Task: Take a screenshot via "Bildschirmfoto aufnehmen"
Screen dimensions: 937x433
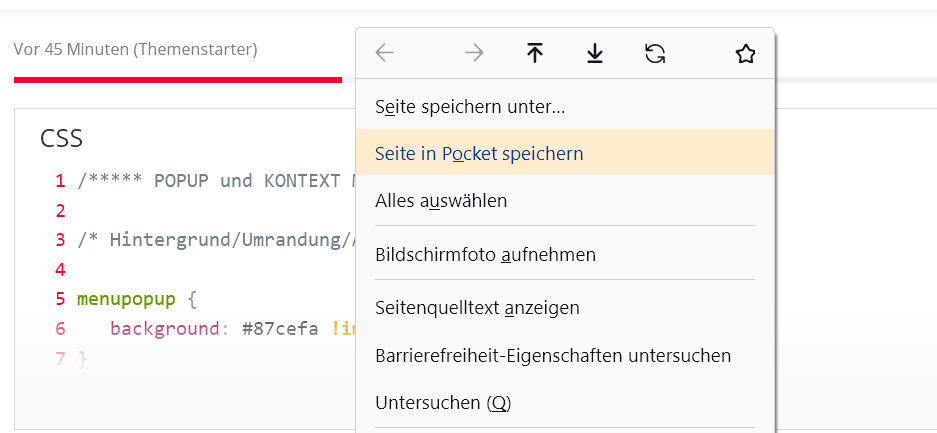Action: pos(485,254)
